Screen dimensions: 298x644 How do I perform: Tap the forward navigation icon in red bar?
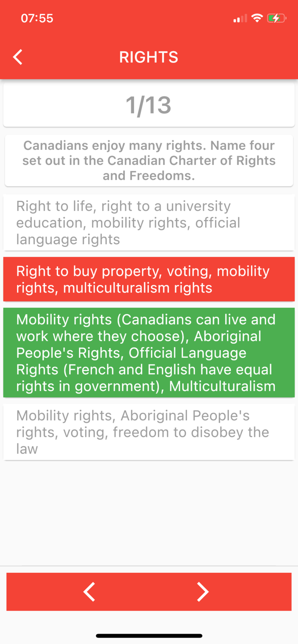tap(203, 592)
